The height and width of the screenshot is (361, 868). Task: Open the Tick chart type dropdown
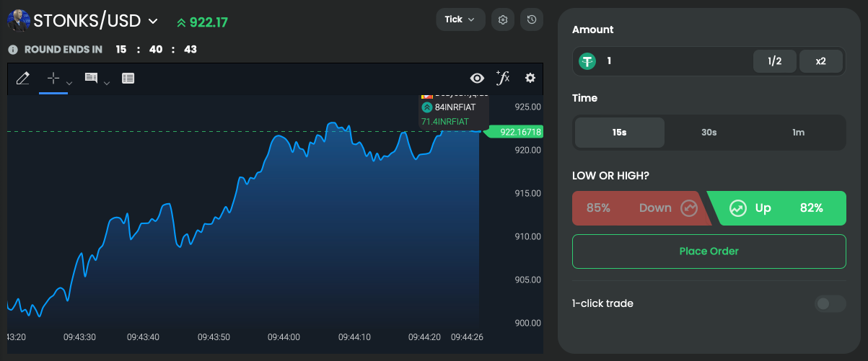[x=460, y=19]
